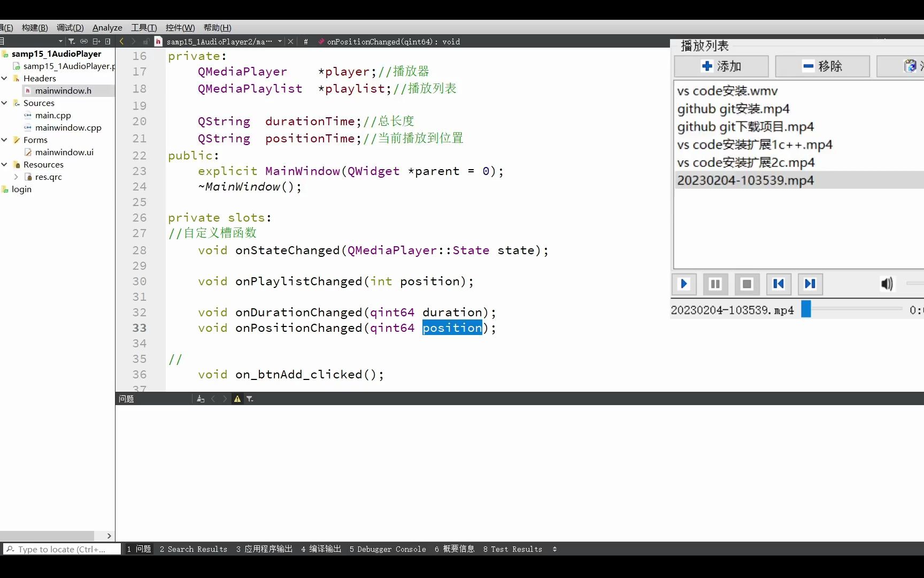This screenshot has height=578, width=924.
Task: Go to next issue arrow
Action: coord(225,399)
